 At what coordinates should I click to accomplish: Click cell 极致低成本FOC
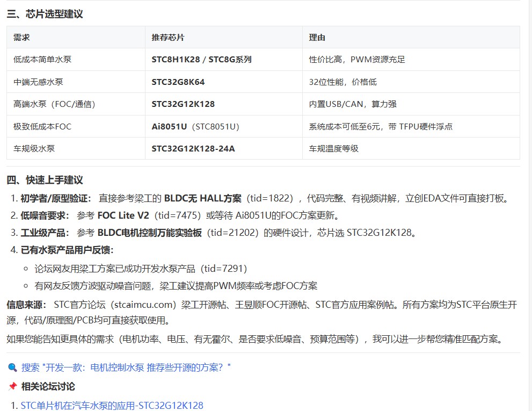[x=76, y=126]
